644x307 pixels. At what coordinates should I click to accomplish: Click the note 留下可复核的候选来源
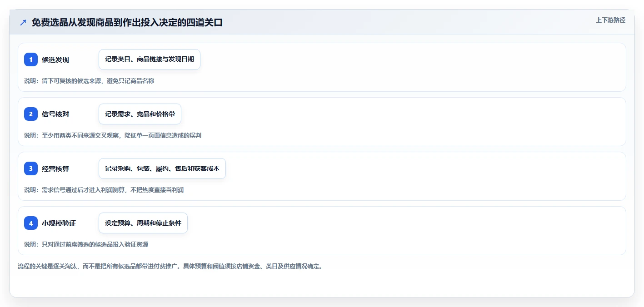71,81
